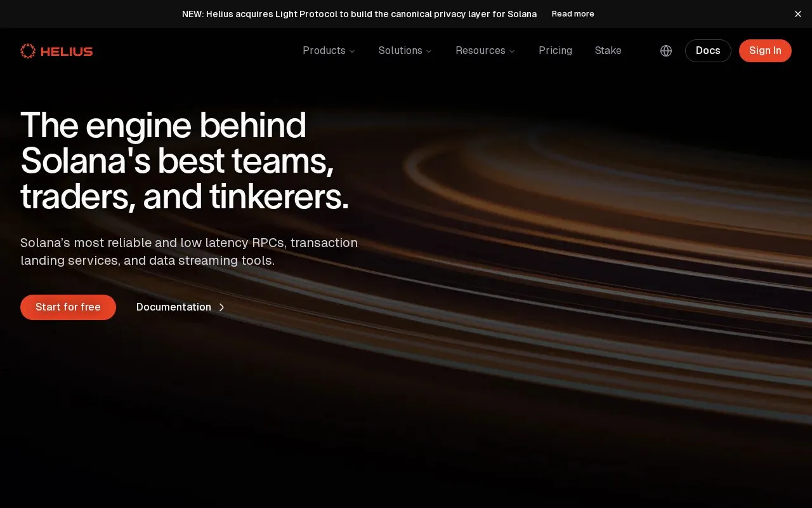
Task: Dismiss the announcement banner
Action: (x=798, y=14)
